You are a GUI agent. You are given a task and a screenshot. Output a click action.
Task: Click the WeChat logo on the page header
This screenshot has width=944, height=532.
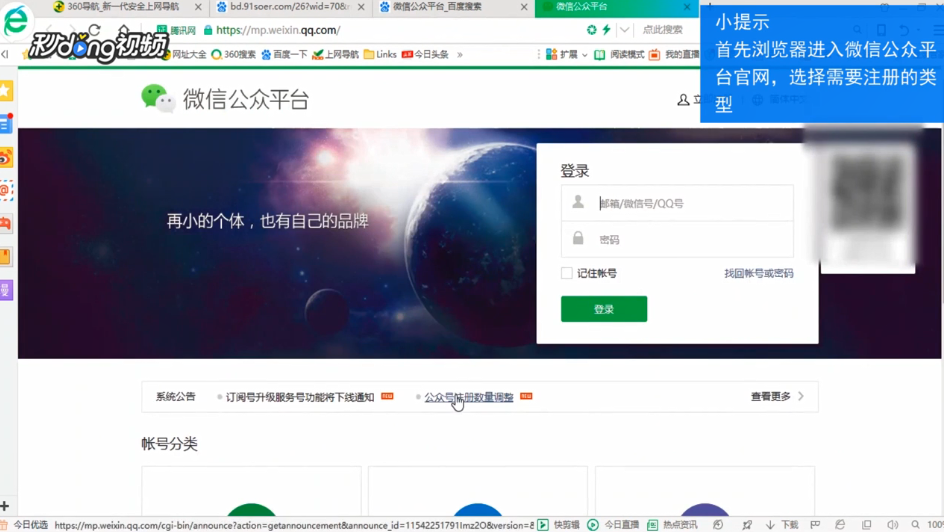pyautogui.click(x=158, y=99)
